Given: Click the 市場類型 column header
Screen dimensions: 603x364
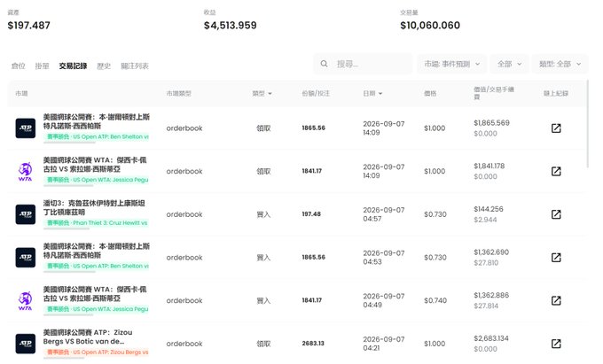Looking at the screenshot, I should tap(178, 93).
